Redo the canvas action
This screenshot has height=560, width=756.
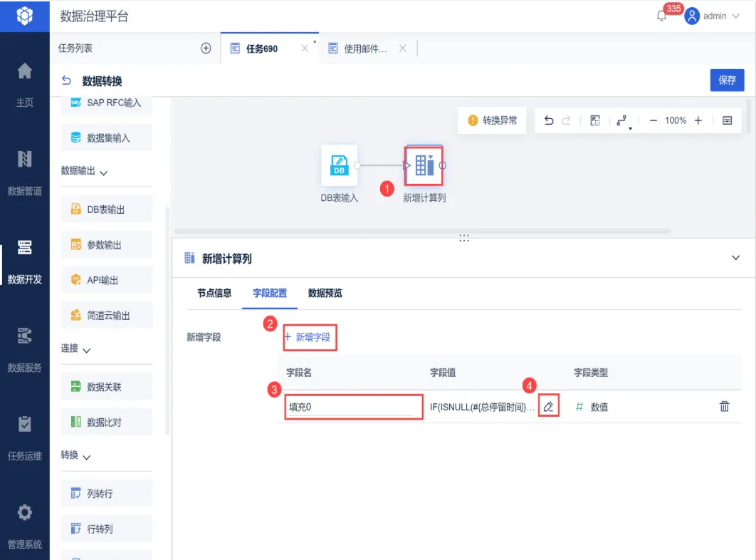pos(567,120)
